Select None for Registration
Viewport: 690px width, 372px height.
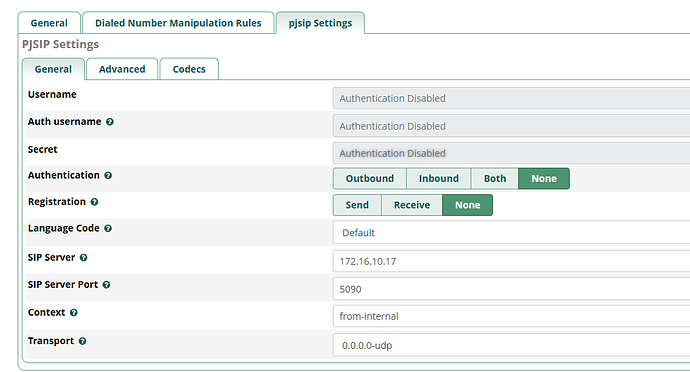click(x=467, y=205)
